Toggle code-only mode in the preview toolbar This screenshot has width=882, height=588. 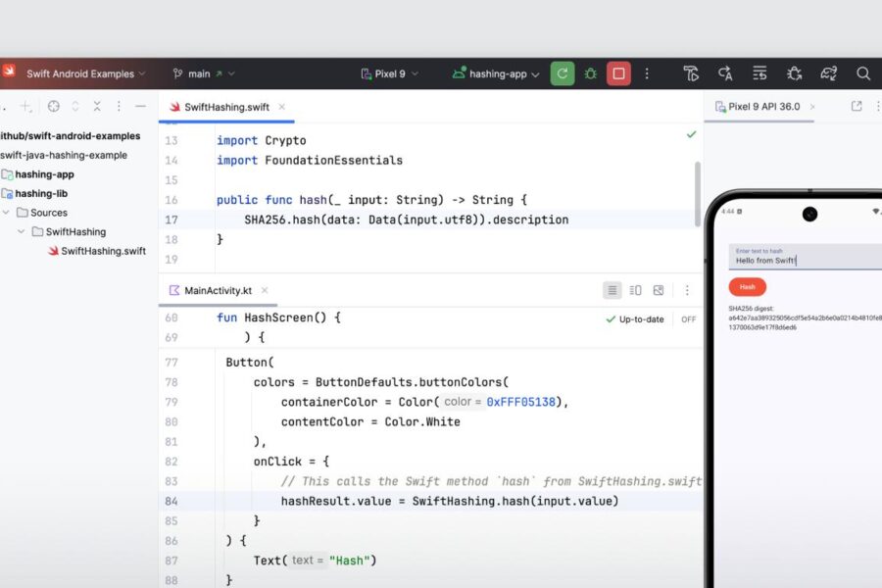[612, 290]
